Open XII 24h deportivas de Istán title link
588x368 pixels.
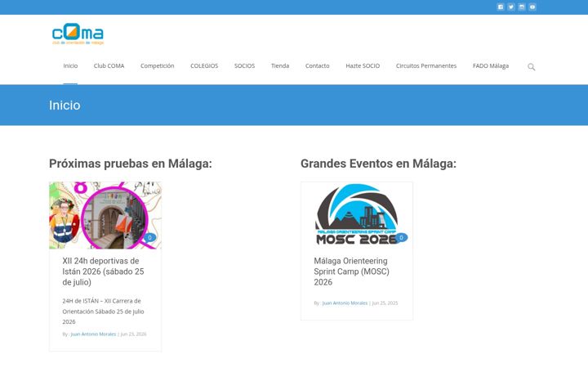[x=103, y=272]
